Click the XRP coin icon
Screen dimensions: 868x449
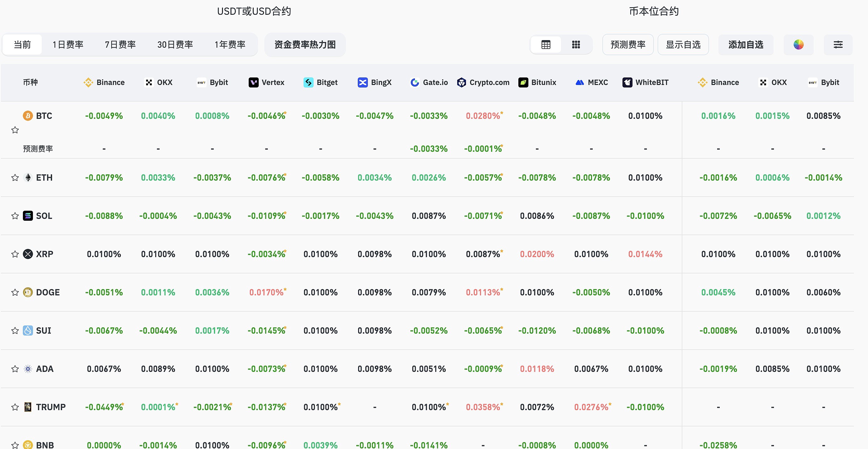pos(28,254)
